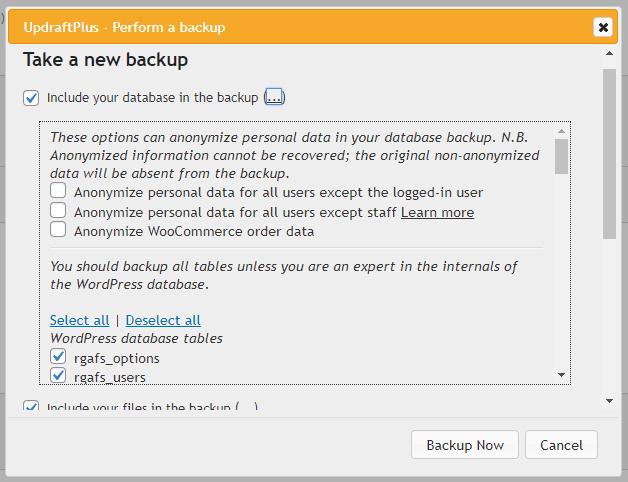The image size is (628, 482).
Task: Uncheck the rgafs_users table
Action: point(59,376)
